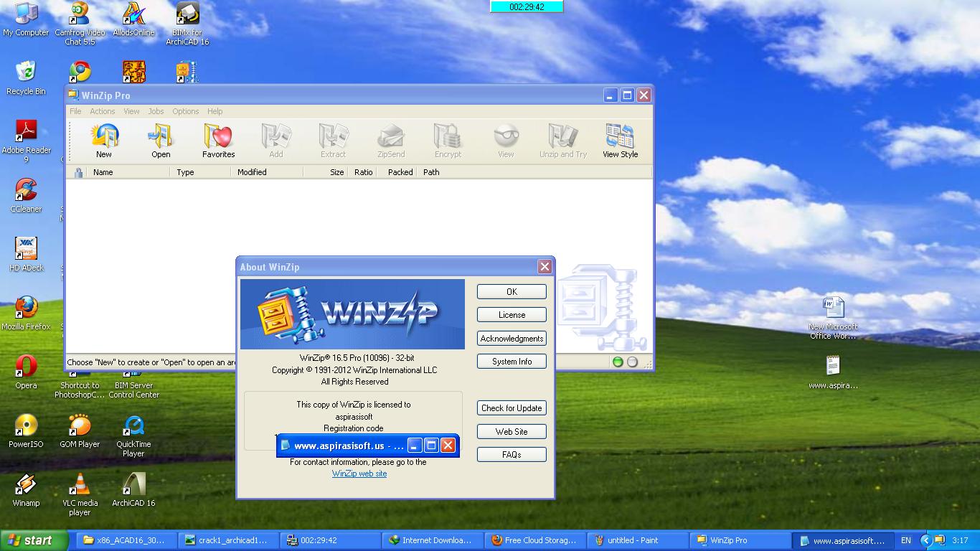Click the Open archive toolbar icon
The width and height of the screenshot is (980, 551).
pos(161,141)
